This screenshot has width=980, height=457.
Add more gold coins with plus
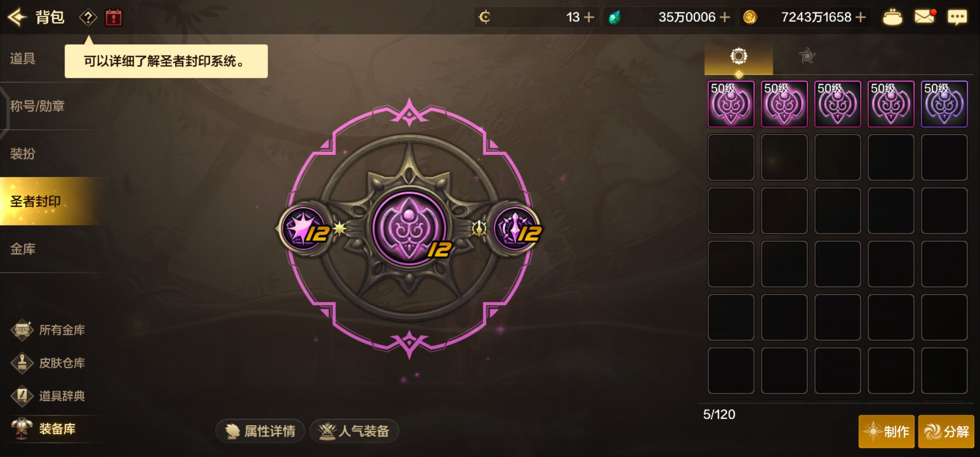[860, 17]
